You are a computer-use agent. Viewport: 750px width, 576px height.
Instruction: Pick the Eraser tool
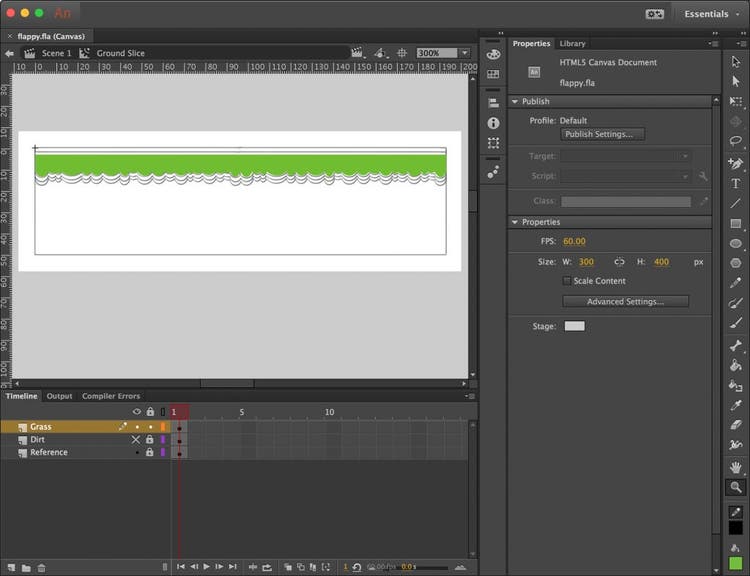pyautogui.click(x=736, y=425)
